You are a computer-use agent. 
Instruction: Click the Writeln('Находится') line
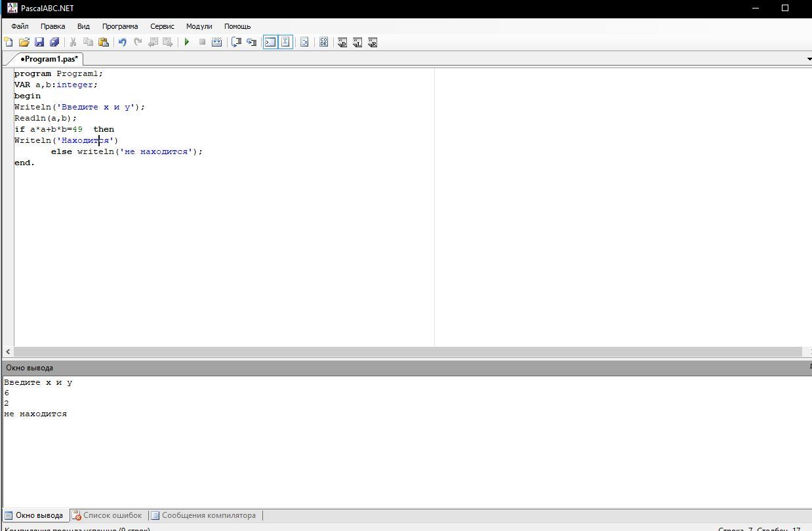coord(66,140)
